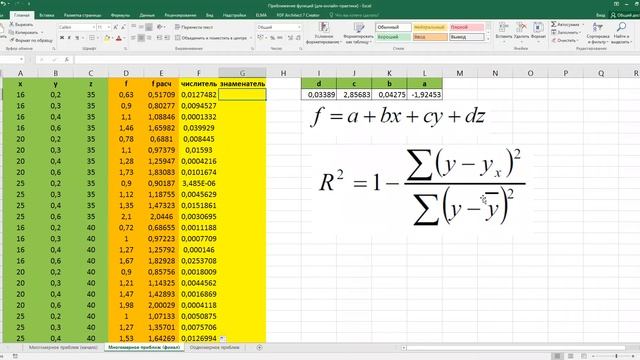Apply the Нейтральный cell style
The image size is (640, 360).
[x=430, y=27]
